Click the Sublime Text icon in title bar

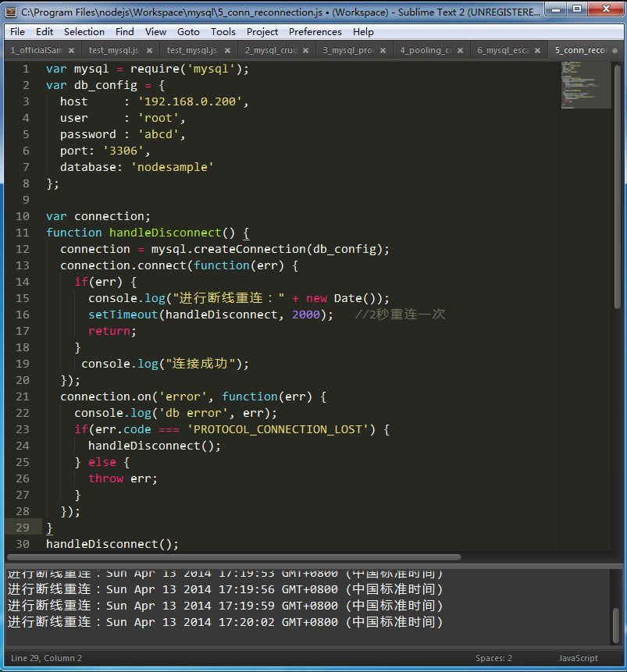[x=11, y=12]
